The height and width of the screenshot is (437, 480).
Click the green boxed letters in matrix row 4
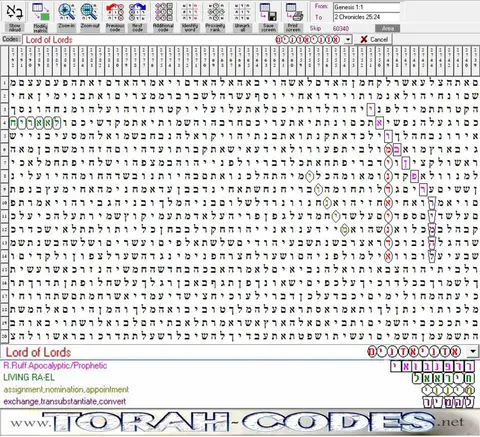pos(35,123)
